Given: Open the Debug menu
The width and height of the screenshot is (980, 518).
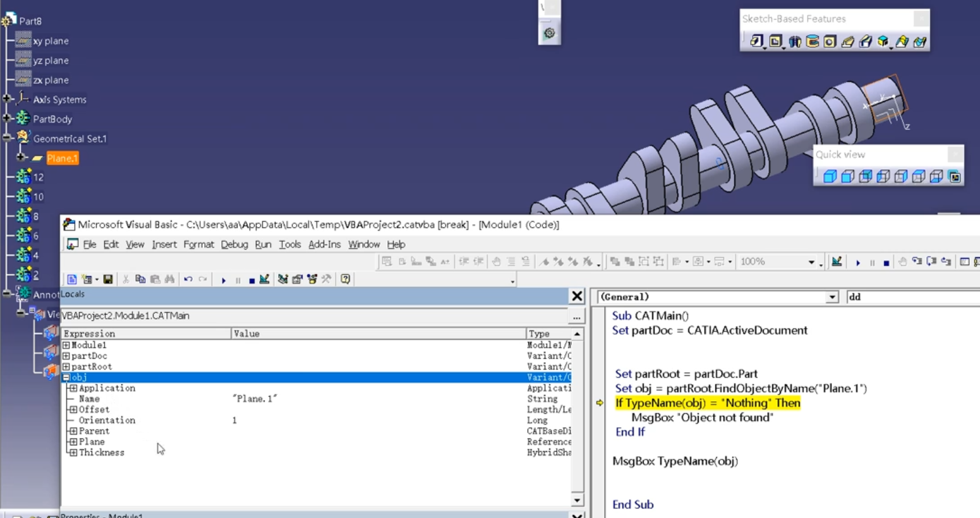Looking at the screenshot, I should 234,244.
